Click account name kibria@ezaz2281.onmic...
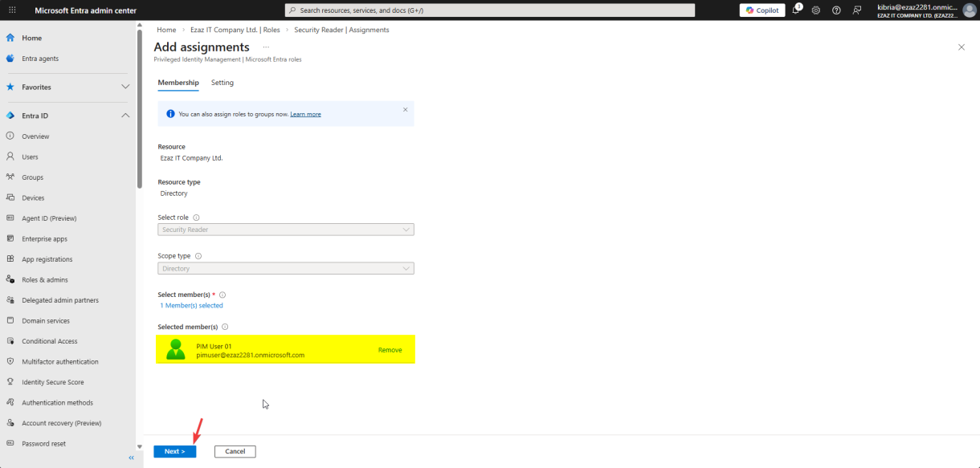The height and width of the screenshot is (468, 980). [917, 7]
